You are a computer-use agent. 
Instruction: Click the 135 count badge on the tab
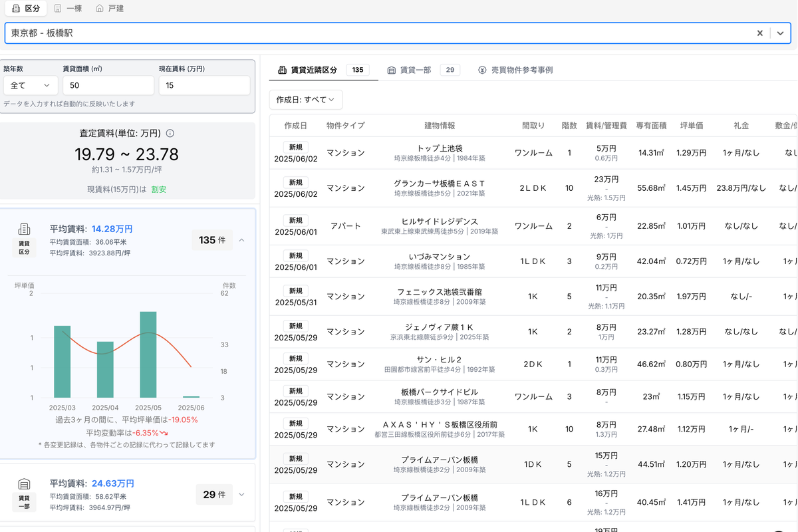point(357,70)
